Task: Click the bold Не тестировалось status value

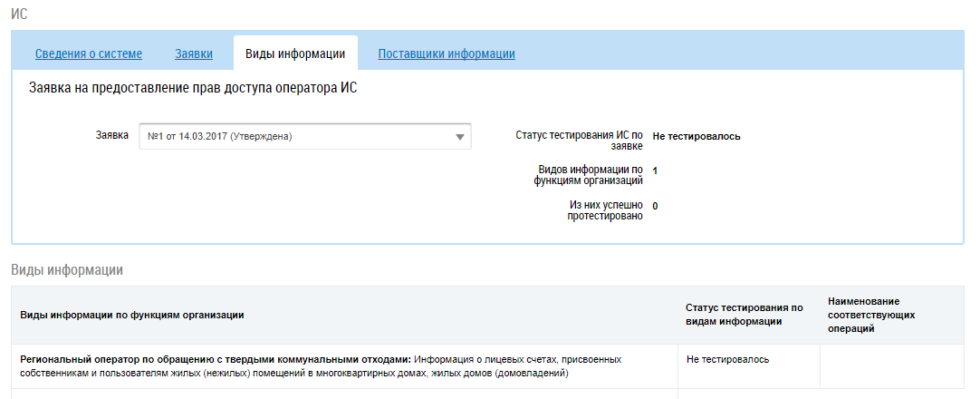Action: tap(697, 136)
